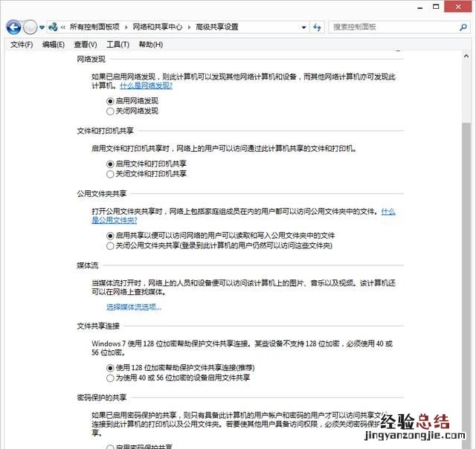Open the 什么是网络发现? help link
Image resolution: width=476 pixels, height=449 pixels.
147,85
